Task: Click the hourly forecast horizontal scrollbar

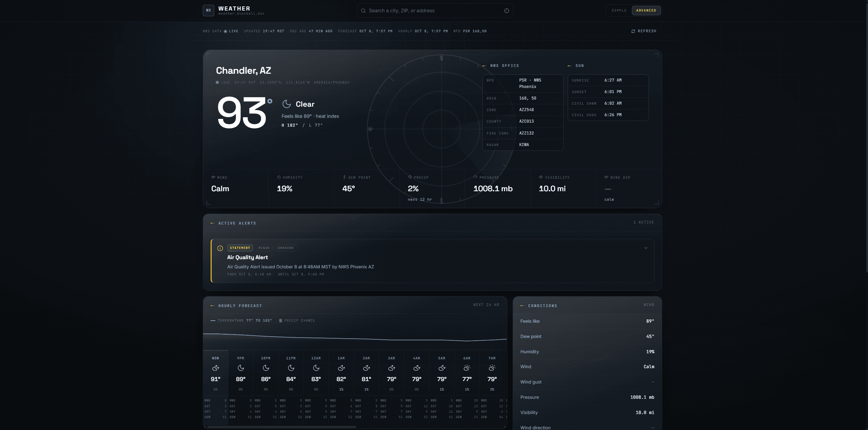Action: (281, 427)
